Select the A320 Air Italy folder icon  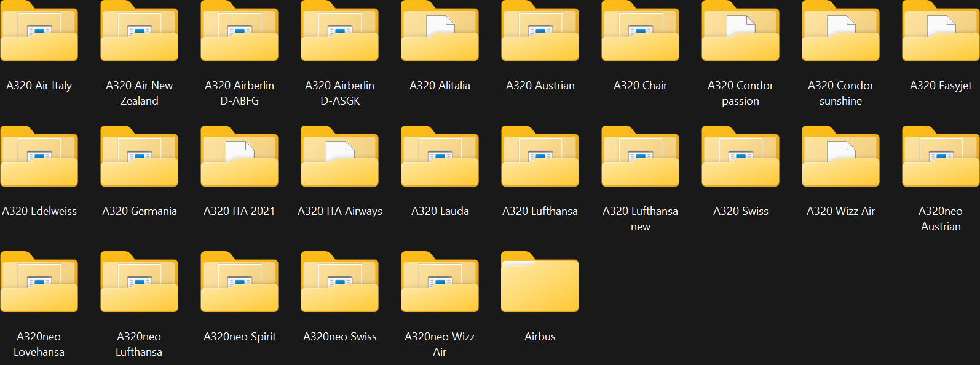[x=39, y=31]
